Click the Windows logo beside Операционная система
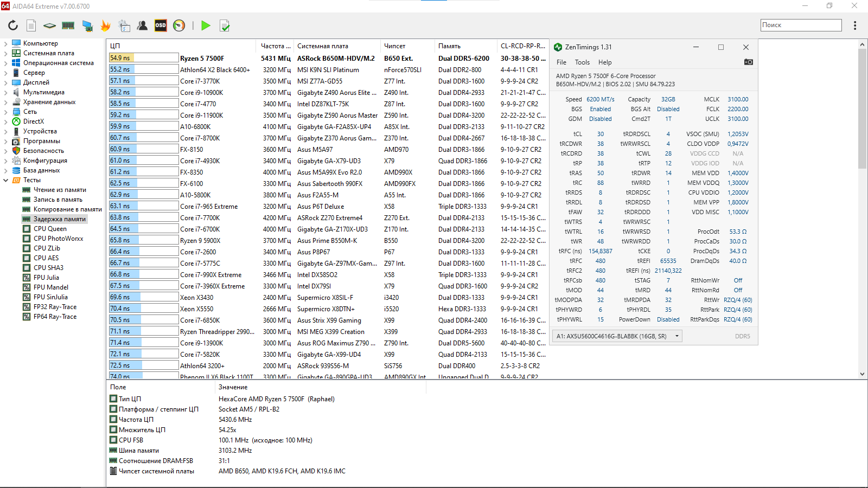This screenshot has height=488, width=868. pos(16,63)
